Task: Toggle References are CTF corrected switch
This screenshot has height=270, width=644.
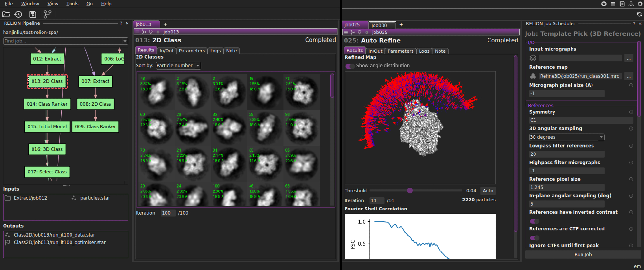Action: point(535,238)
